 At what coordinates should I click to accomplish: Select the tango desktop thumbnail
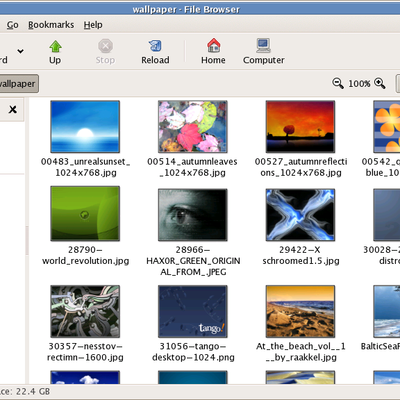pyautogui.click(x=193, y=311)
